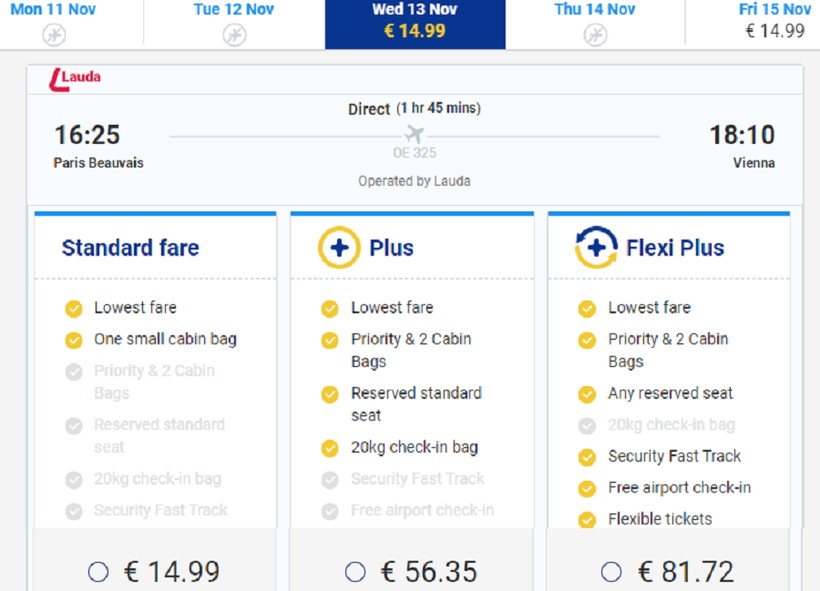
Task: Click the Flexi Plus fare title
Action: point(675,248)
